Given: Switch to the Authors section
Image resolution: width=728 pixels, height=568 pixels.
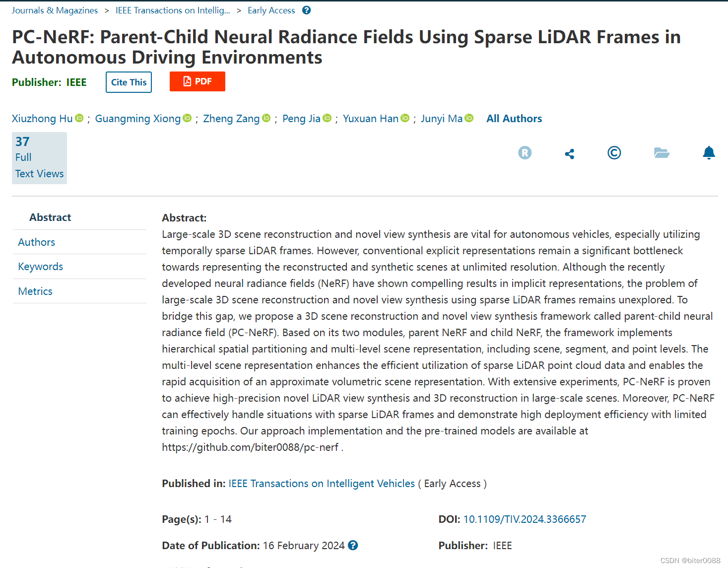Looking at the screenshot, I should [36, 242].
